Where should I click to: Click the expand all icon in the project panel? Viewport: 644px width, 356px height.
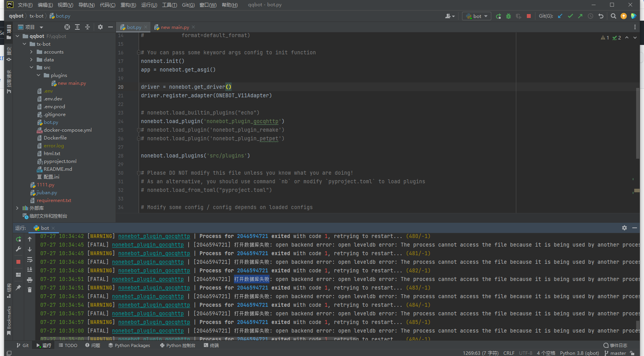click(x=77, y=27)
